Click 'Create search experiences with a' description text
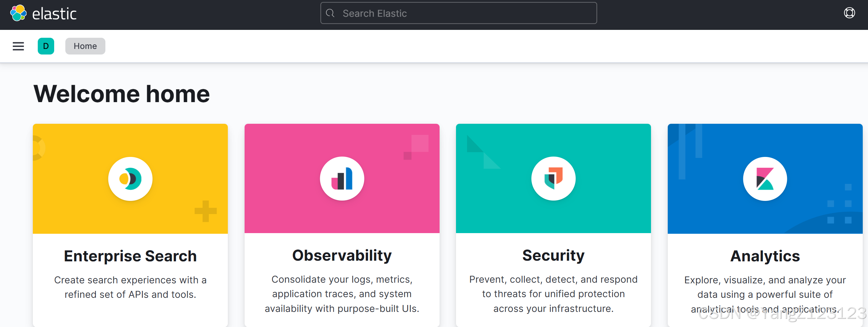This screenshot has height=327, width=868. coord(130,280)
